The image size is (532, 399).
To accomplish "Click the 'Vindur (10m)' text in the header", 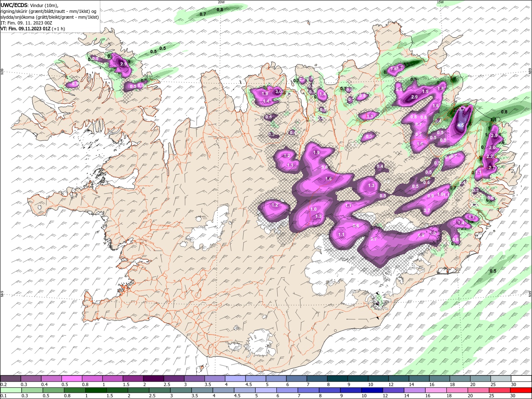I will coord(44,5).
